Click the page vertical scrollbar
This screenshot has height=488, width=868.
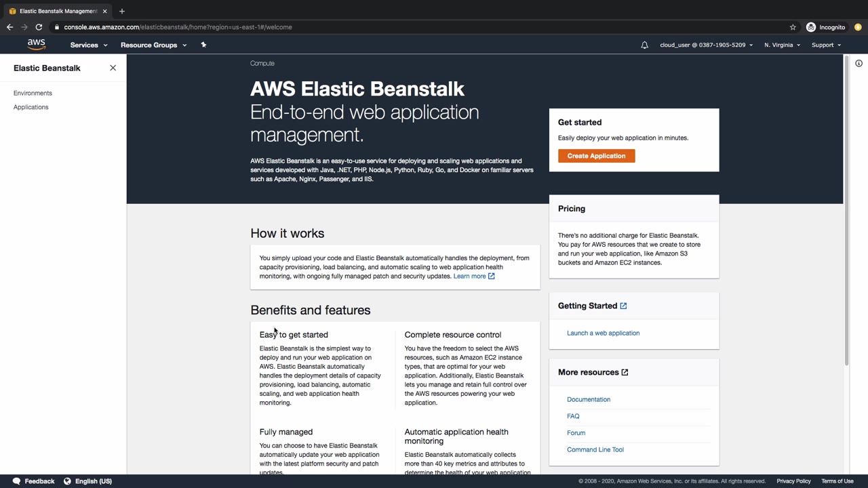click(846, 210)
